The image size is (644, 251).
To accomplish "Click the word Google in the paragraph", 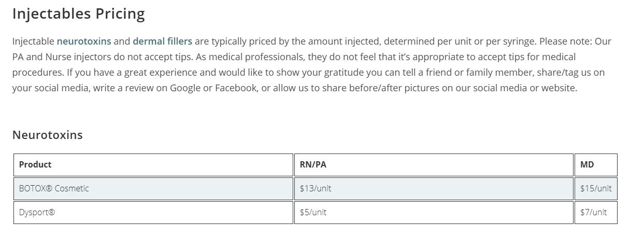I will [x=185, y=88].
